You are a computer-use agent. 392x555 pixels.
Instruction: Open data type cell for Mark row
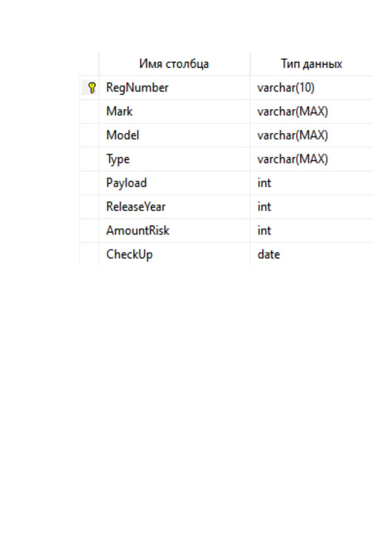coord(312,112)
